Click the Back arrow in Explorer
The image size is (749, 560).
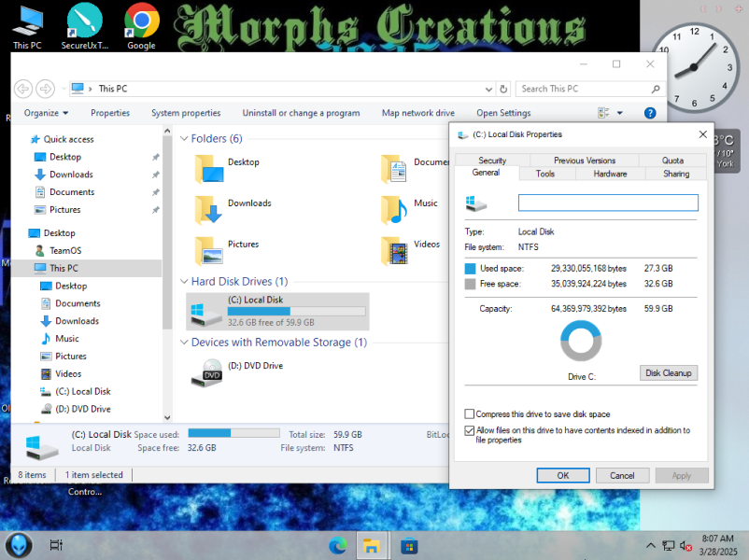(x=23, y=89)
